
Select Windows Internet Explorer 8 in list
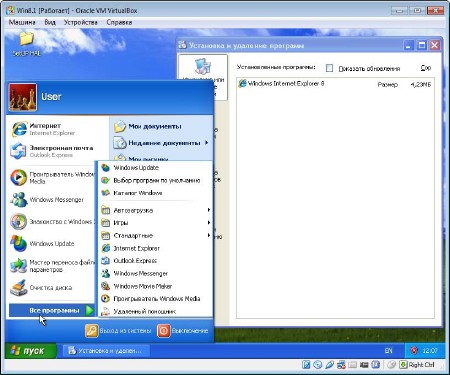pos(335,84)
